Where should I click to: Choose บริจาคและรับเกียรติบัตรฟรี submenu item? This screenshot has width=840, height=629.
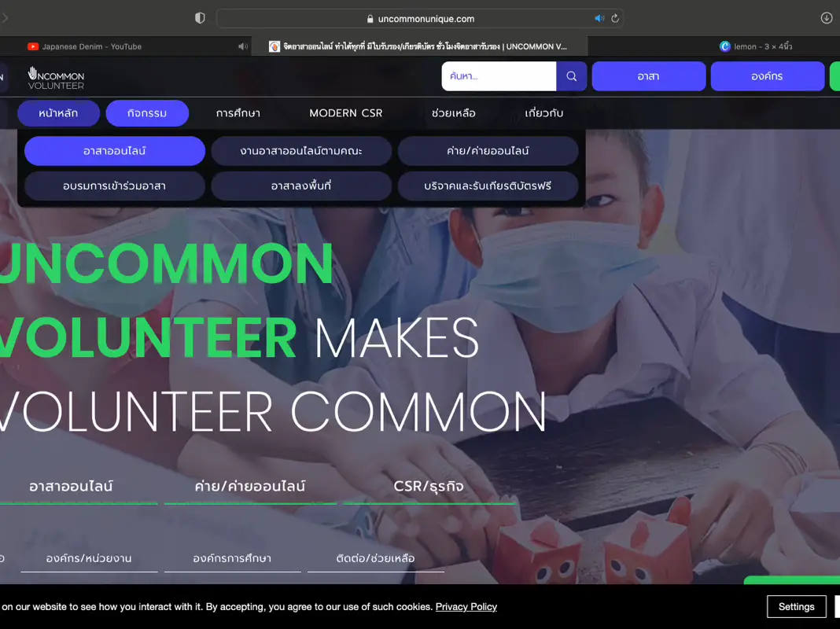pyautogui.click(x=488, y=186)
